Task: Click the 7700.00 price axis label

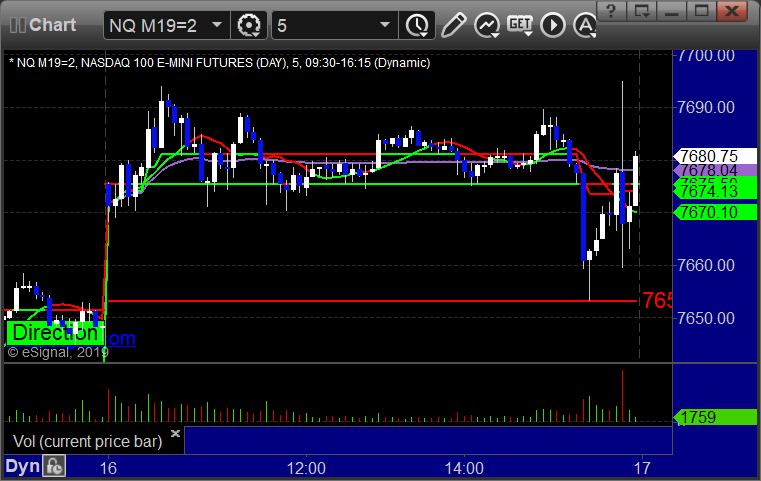Action: pyautogui.click(x=706, y=56)
